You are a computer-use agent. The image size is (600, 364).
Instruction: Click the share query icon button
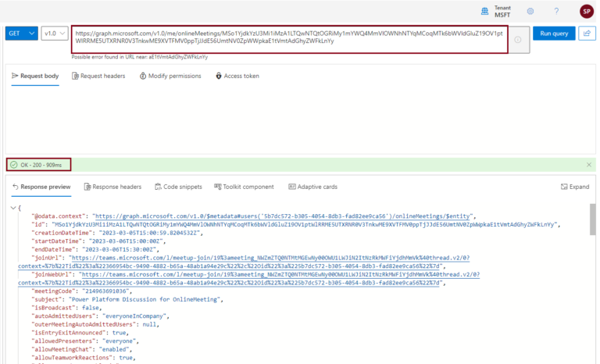click(586, 34)
